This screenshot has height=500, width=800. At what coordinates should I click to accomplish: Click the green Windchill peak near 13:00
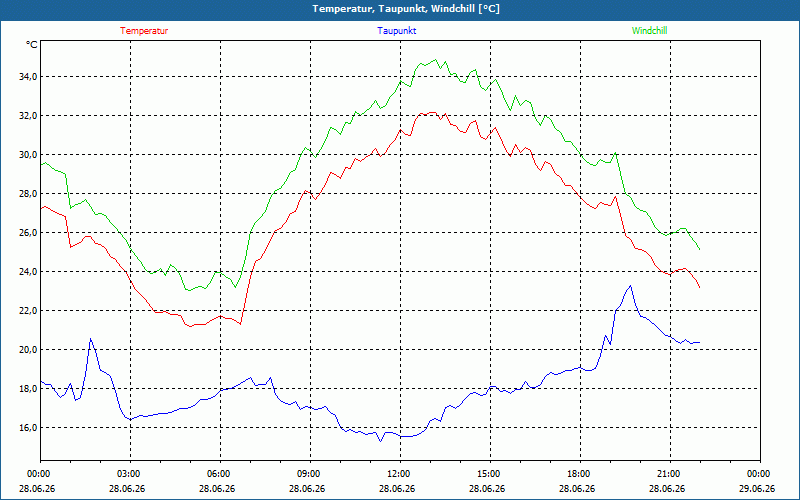pyautogui.click(x=435, y=60)
